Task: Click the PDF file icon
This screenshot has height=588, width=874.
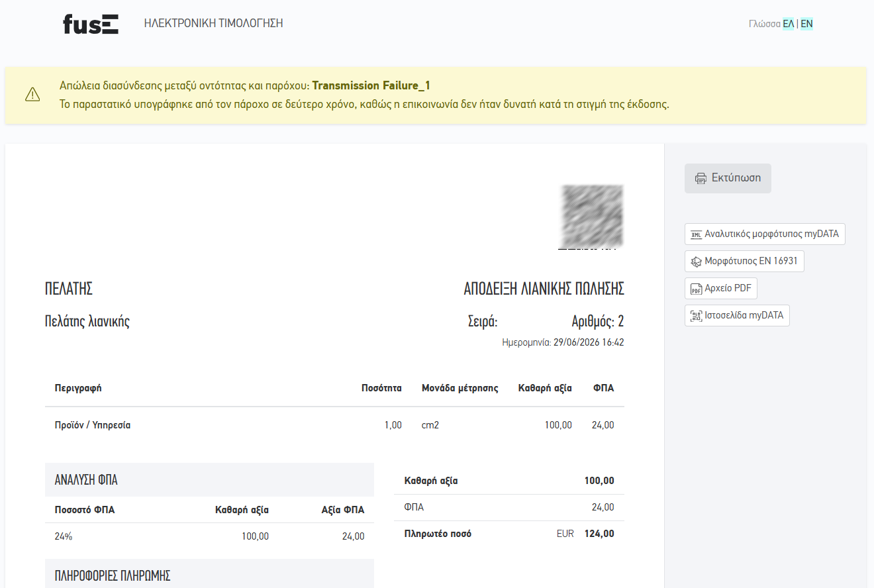Action: (696, 289)
